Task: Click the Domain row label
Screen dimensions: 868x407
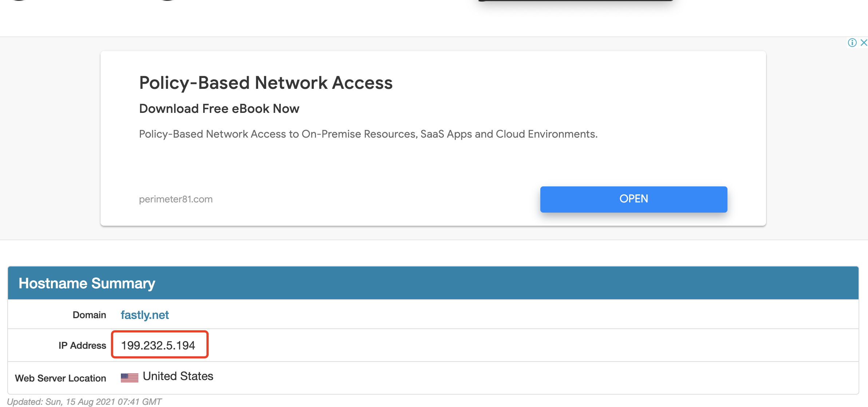Action: click(x=89, y=315)
